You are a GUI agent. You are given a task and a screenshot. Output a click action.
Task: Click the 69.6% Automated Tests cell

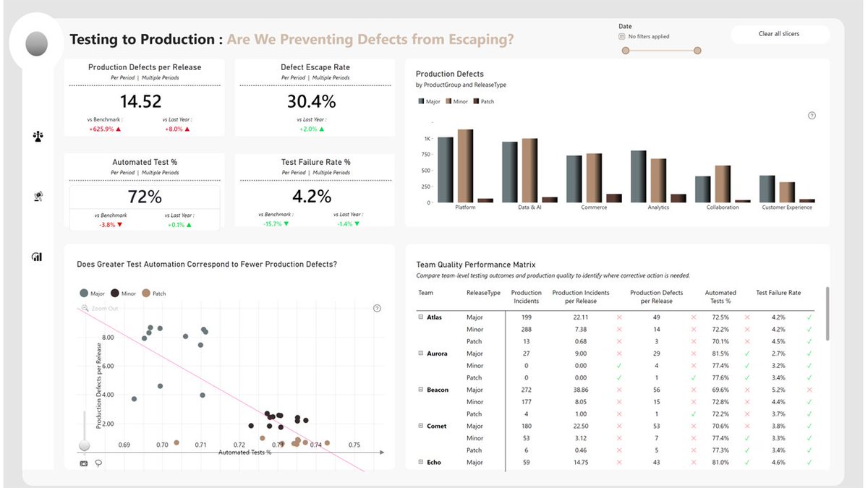coord(720,390)
